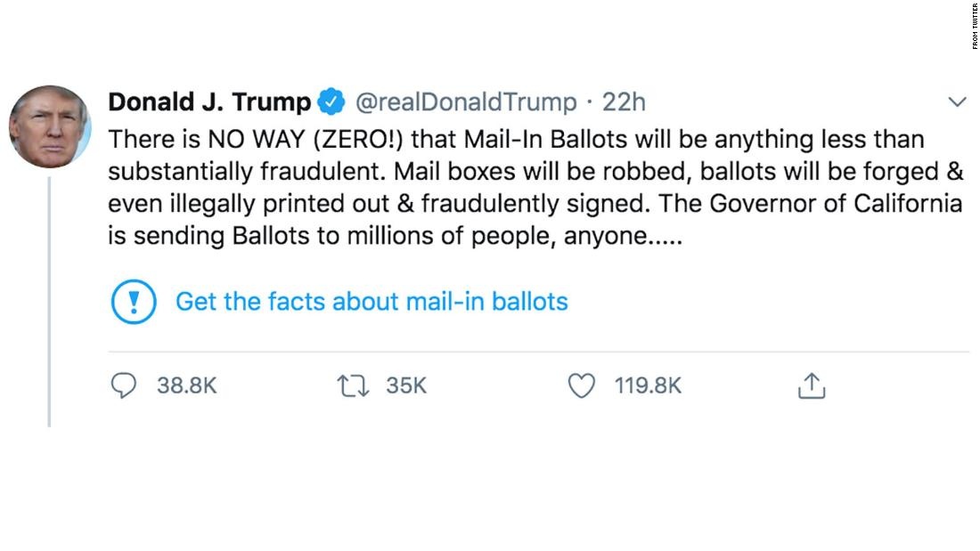This screenshot has width=980, height=551.
Task: Click the Donald J. Trump display name
Action: 209,102
